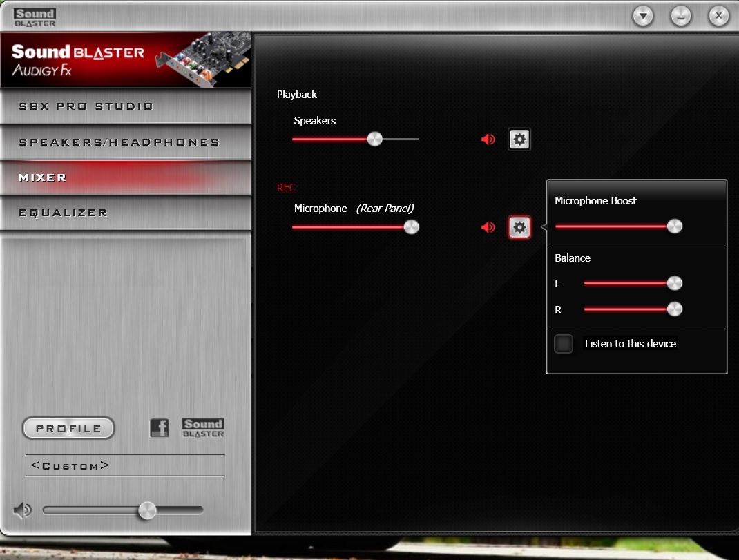The height and width of the screenshot is (560, 739).
Task: Mute the Speakers playback speaker icon
Action: 488,139
